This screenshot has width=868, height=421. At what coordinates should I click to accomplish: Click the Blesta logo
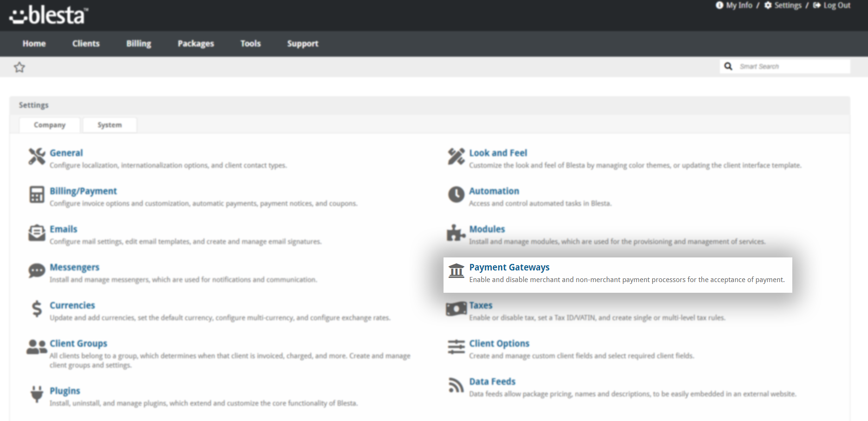pos(49,15)
